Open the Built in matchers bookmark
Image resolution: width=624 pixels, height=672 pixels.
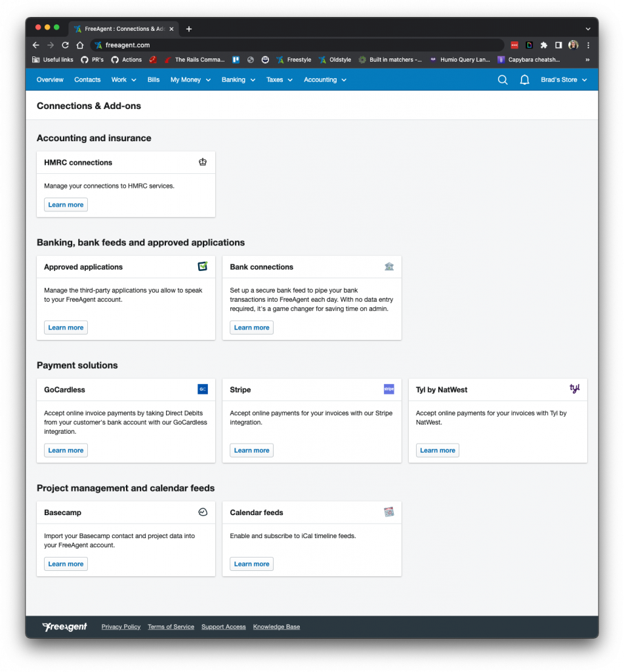[390, 60]
